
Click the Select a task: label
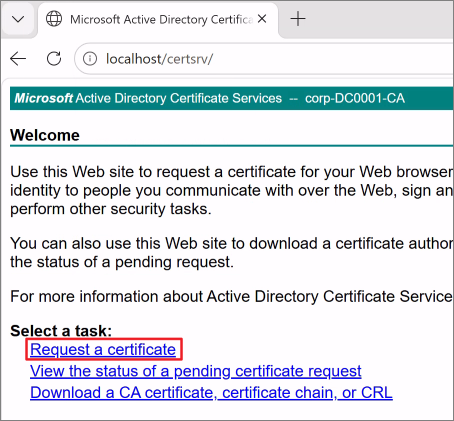point(61,331)
